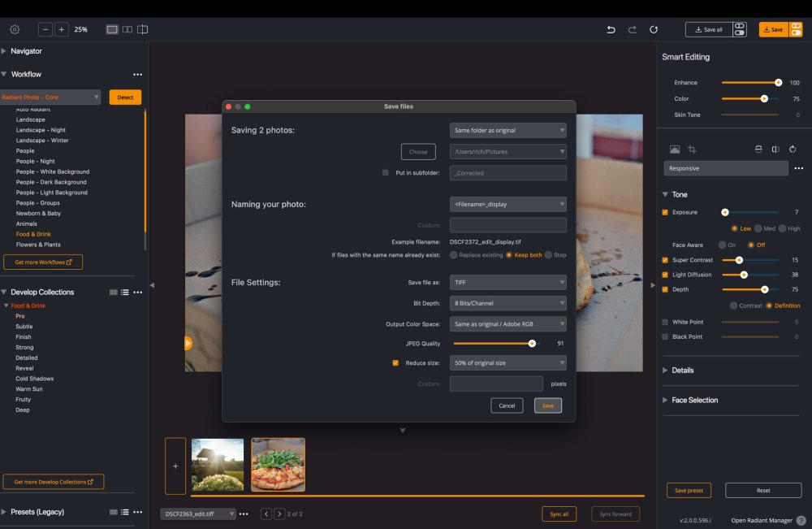Expand the Details section
The image size is (812, 529).
click(x=665, y=371)
